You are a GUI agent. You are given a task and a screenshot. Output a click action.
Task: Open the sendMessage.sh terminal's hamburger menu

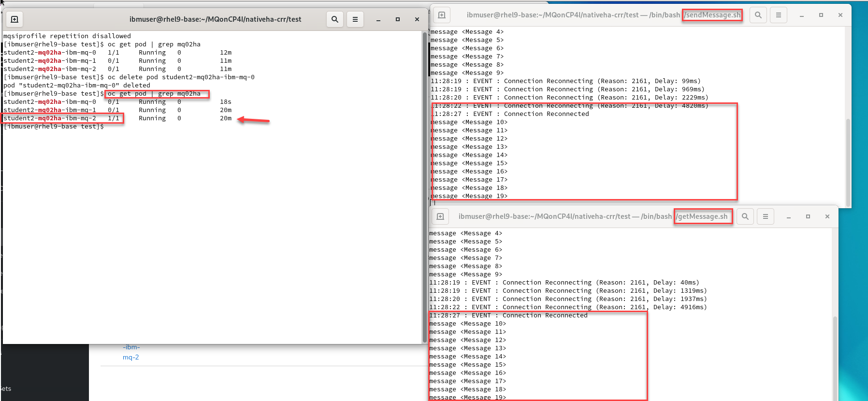pyautogui.click(x=779, y=15)
